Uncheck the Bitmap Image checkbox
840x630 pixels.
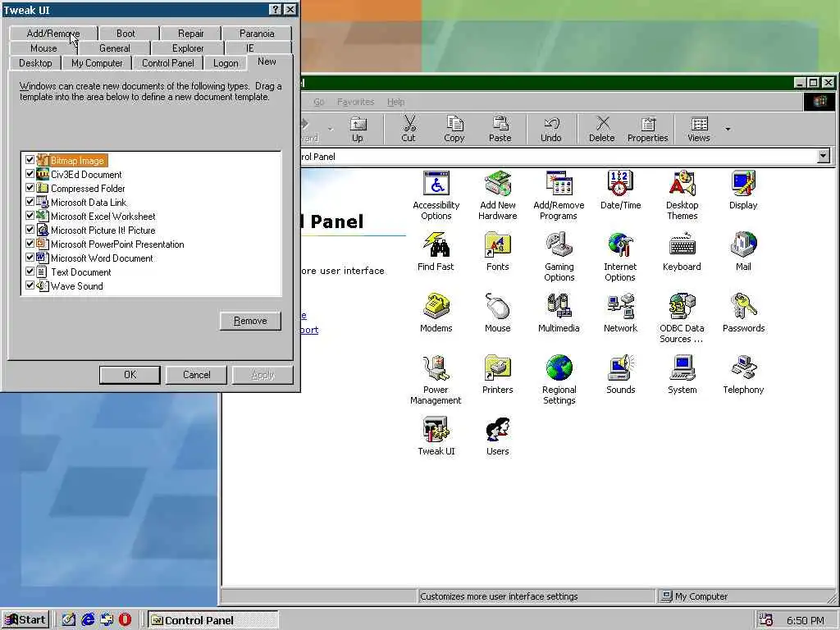coord(30,160)
